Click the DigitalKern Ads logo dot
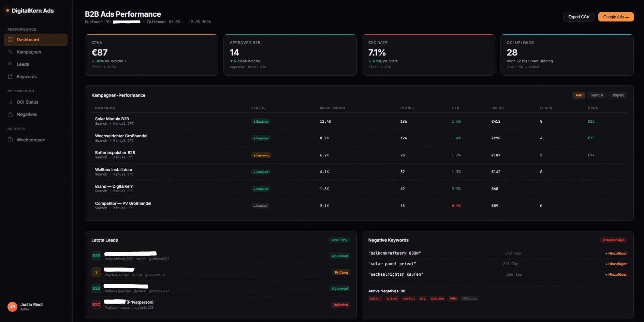This screenshot has height=322, width=644. (7, 11)
